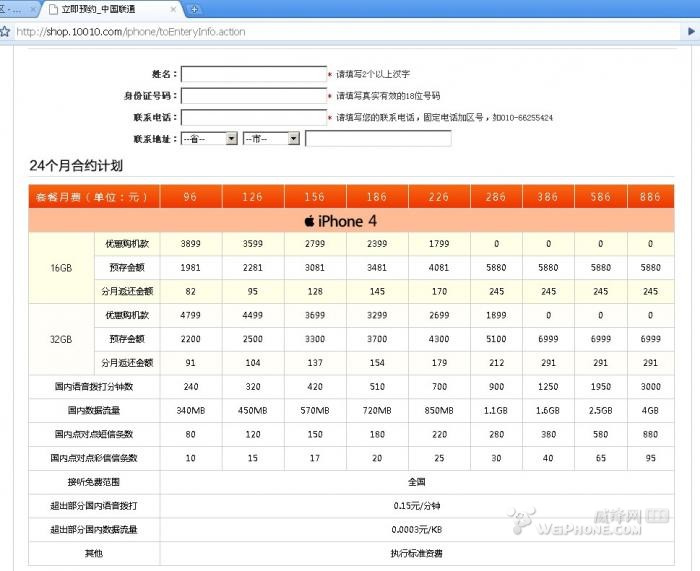The height and width of the screenshot is (571, 700).
Task: Click the 1981 deposit cell
Action: (x=191, y=267)
